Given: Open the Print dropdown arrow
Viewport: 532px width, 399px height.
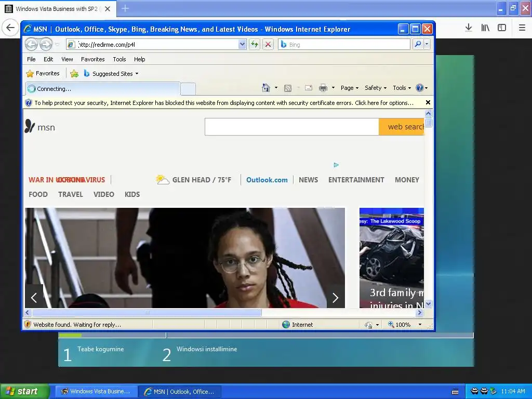Looking at the screenshot, I should (333, 88).
